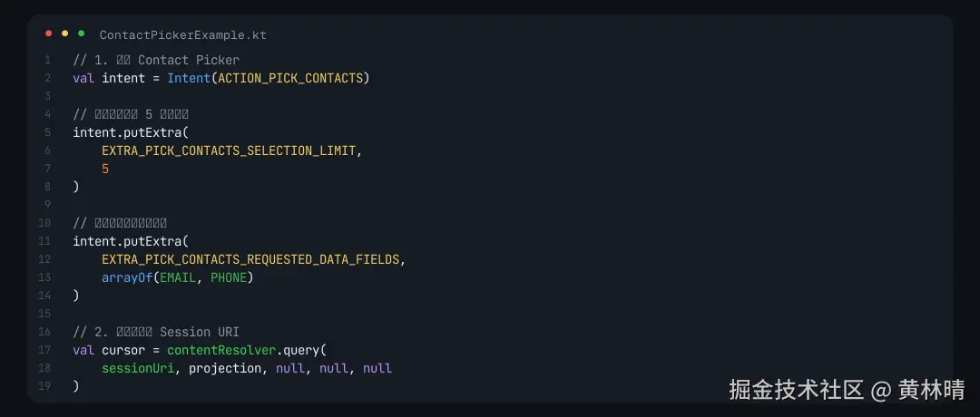Click the ACTION_PICK_CONTACTS constant
The width and height of the screenshot is (980, 417).
pyautogui.click(x=290, y=78)
